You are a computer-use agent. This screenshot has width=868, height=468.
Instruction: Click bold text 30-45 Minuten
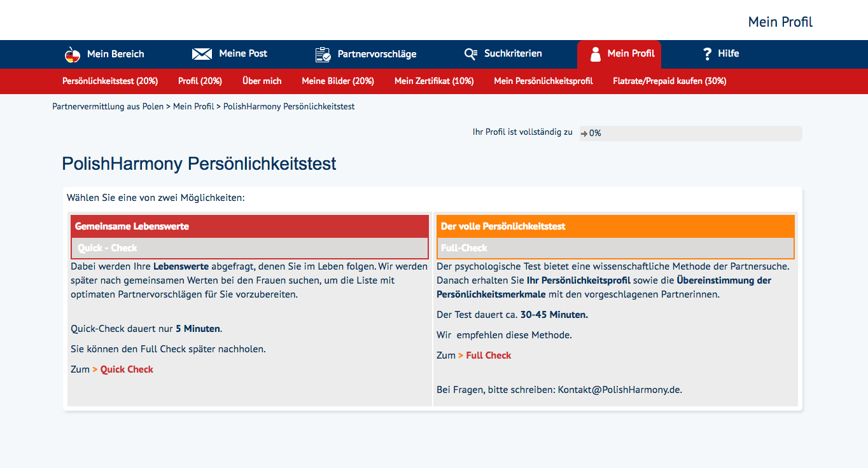pos(554,315)
